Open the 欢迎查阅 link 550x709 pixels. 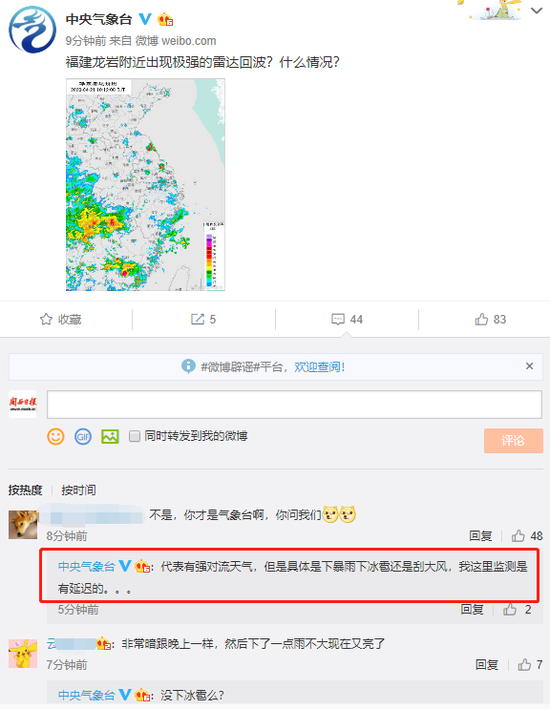point(320,367)
